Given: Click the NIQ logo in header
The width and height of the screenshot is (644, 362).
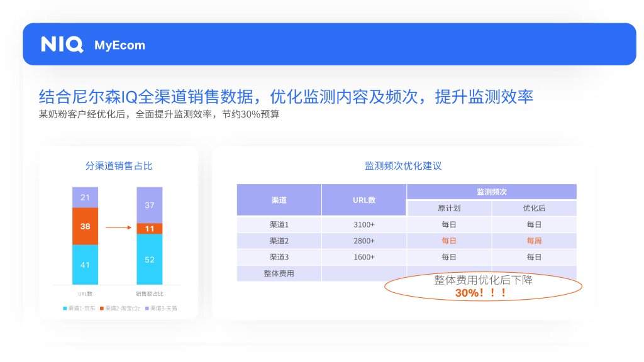Looking at the screenshot, I should click(62, 45).
